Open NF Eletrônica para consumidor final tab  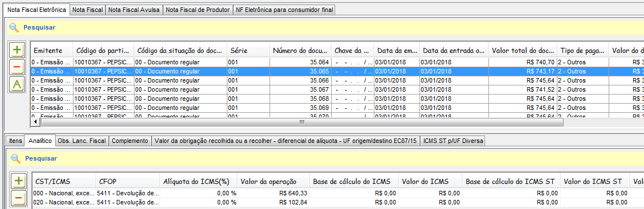(284, 10)
